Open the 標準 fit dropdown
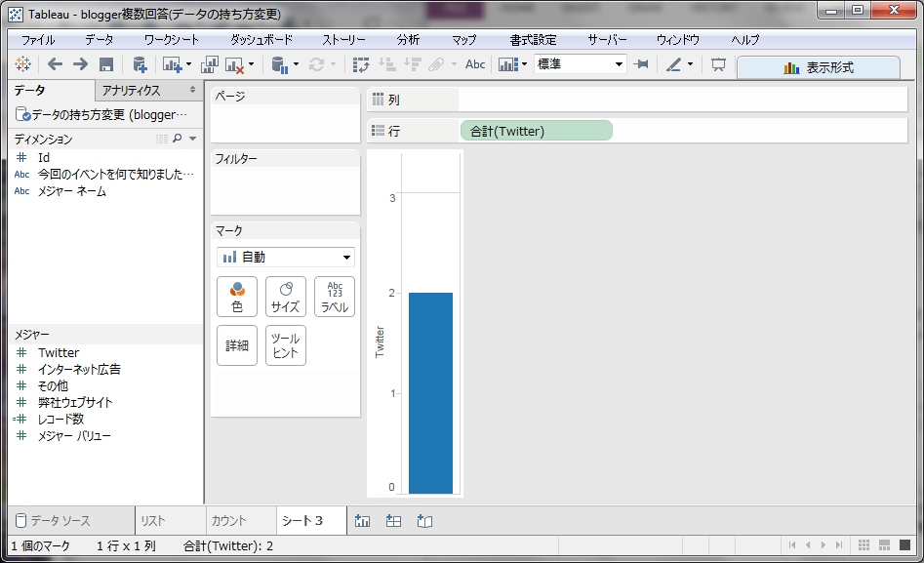This screenshot has width=924, height=563. pyautogui.click(x=580, y=63)
